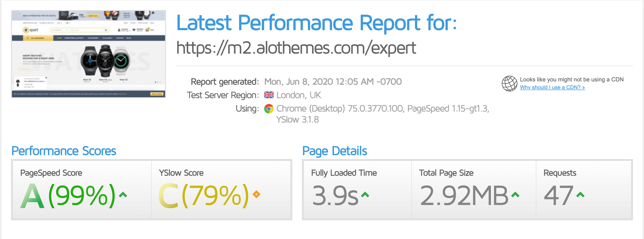Click green arrow next to 2.92MB

[515, 194]
